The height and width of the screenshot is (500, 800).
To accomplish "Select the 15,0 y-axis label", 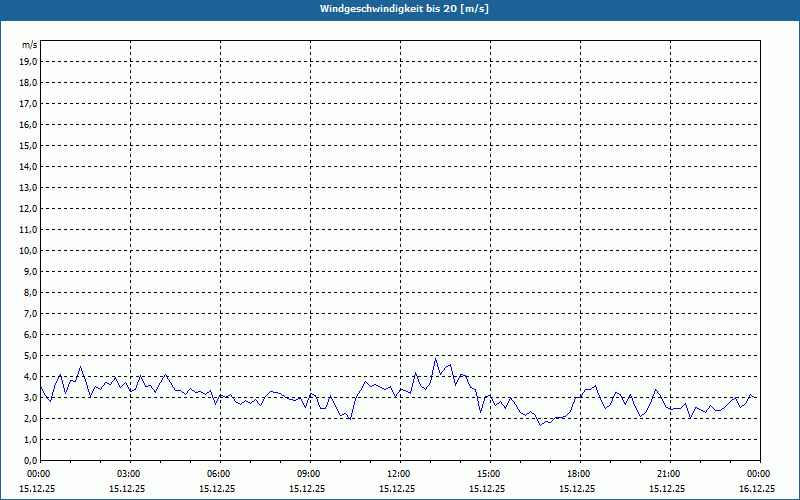I will (x=29, y=145).
